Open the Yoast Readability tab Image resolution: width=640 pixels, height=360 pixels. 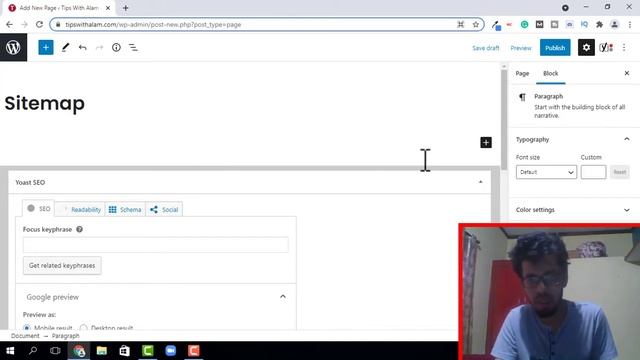[80, 209]
